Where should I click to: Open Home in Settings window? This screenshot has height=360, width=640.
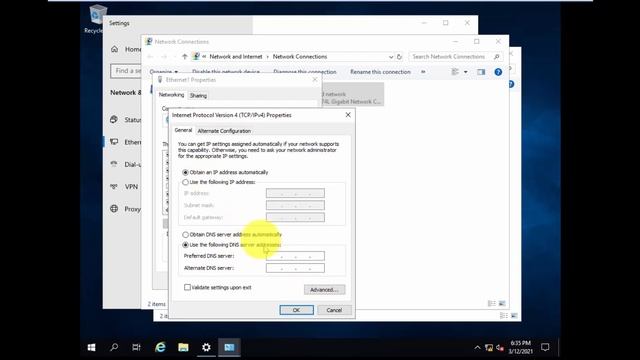(126, 49)
